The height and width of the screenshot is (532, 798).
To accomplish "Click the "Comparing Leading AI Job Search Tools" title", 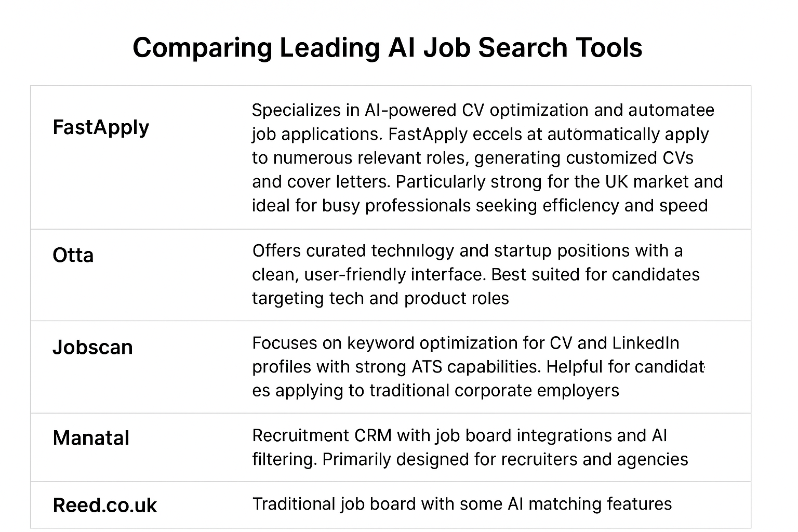I will 387,48.
